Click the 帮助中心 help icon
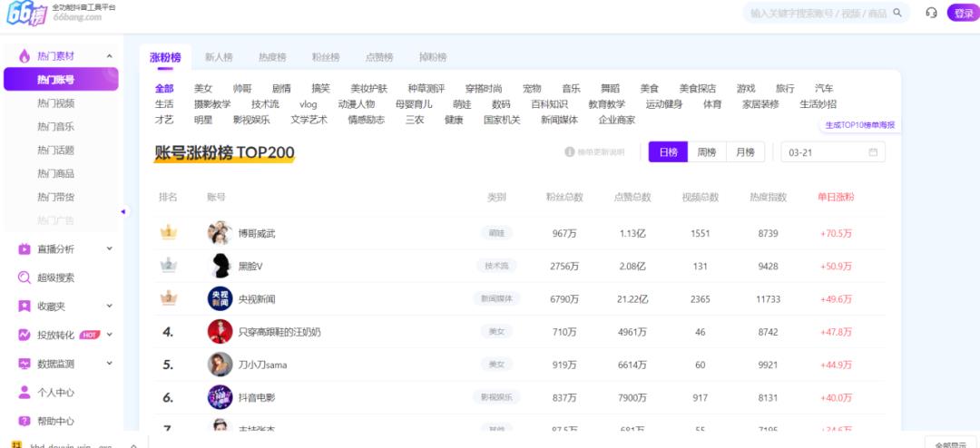Screen dimensions: 980x448 (x=24, y=421)
